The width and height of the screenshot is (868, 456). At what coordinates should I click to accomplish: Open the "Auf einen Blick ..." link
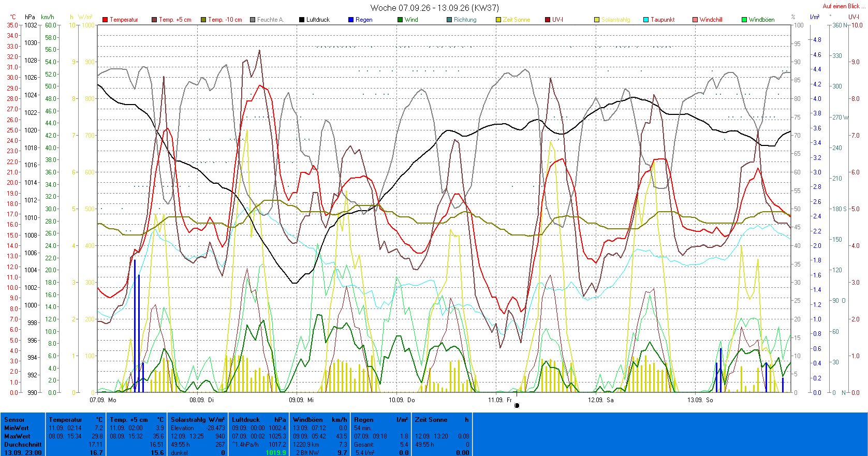click(844, 6)
